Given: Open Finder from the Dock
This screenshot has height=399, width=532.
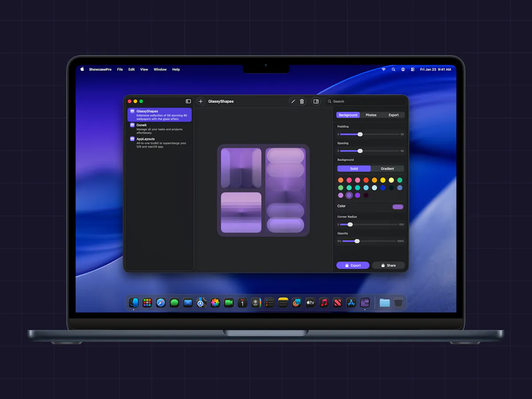Looking at the screenshot, I should (x=133, y=302).
